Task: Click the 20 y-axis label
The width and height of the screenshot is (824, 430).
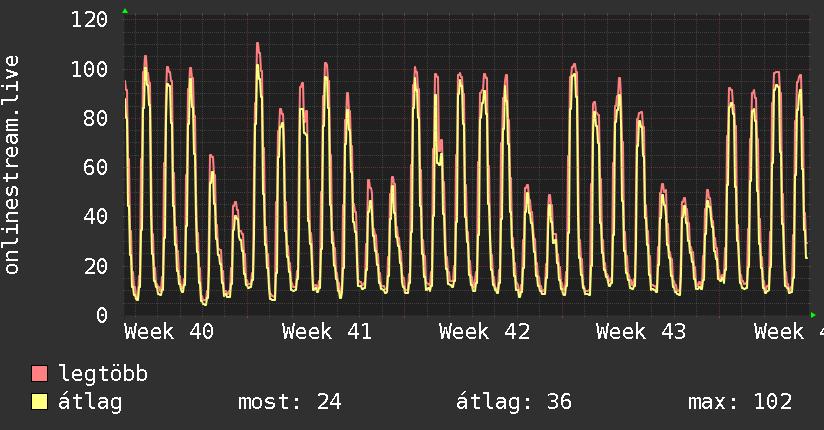Action: point(96,267)
